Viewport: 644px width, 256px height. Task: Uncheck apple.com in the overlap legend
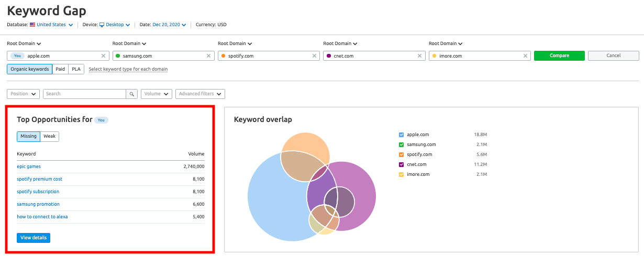(x=401, y=135)
